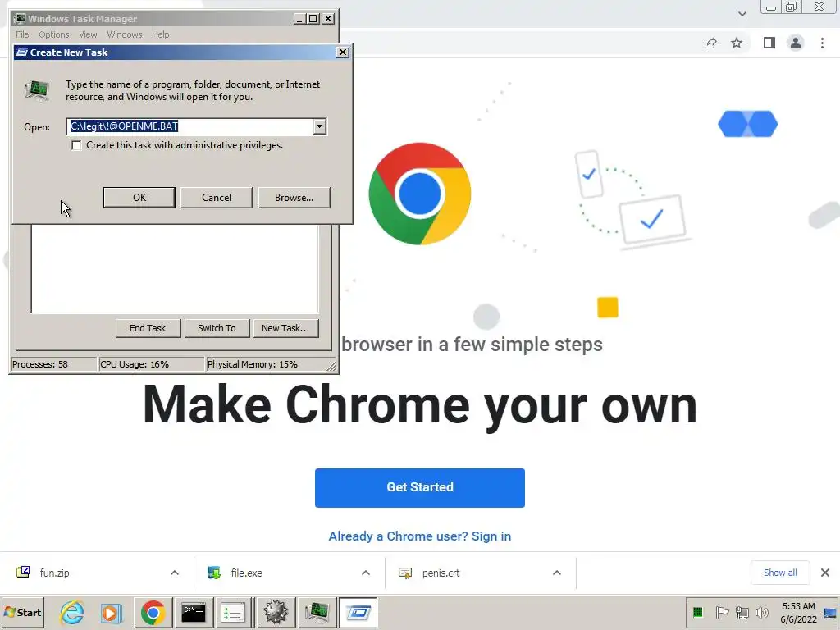Image resolution: width=840 pixels, height=630 pixels.
Task: Open Chrome side panel icon
Action: (x=769, y=43)
